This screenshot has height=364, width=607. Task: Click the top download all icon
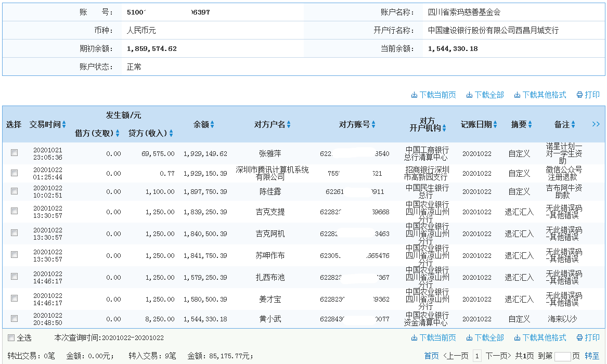[470, 95]
